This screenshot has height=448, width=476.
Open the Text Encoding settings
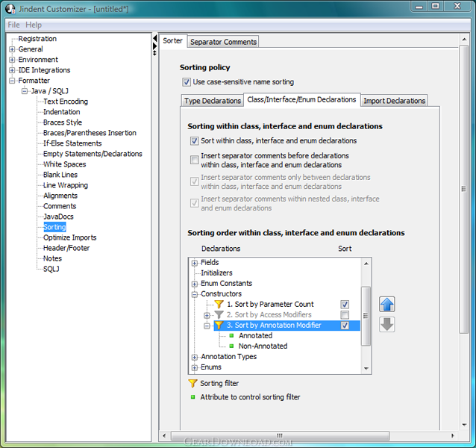coord(66,102)
